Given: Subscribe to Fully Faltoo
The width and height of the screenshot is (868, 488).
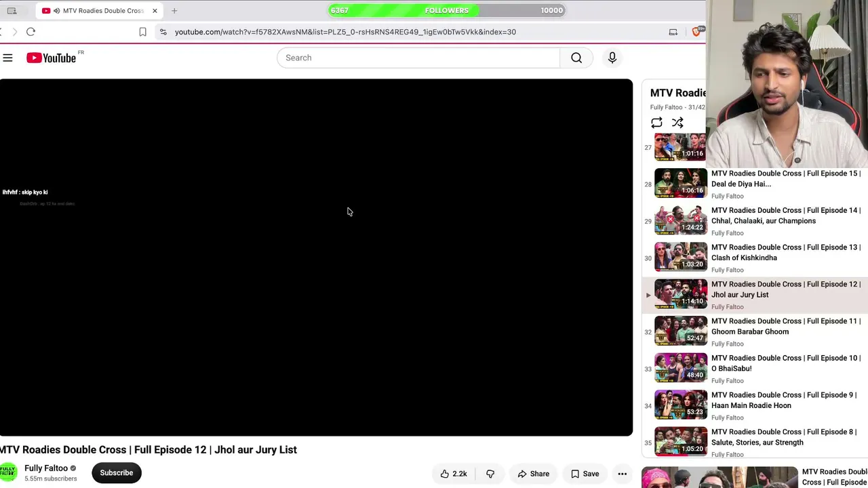Looking at the screenshot, I should 117,472.
